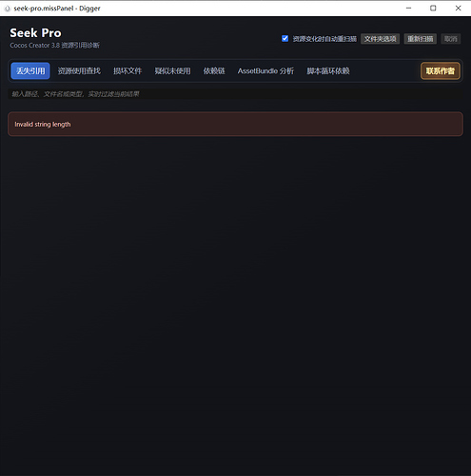Go to the 疑似未使用 tab

(172, 70)
